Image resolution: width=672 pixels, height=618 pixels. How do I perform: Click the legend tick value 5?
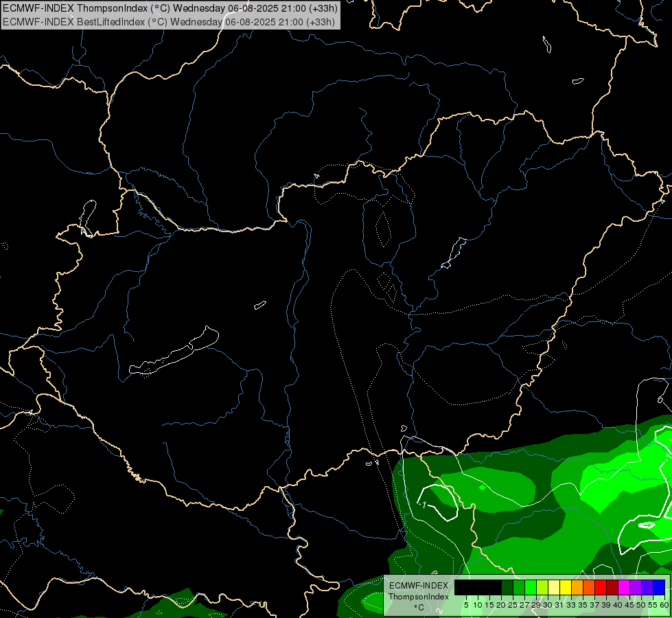466,605
